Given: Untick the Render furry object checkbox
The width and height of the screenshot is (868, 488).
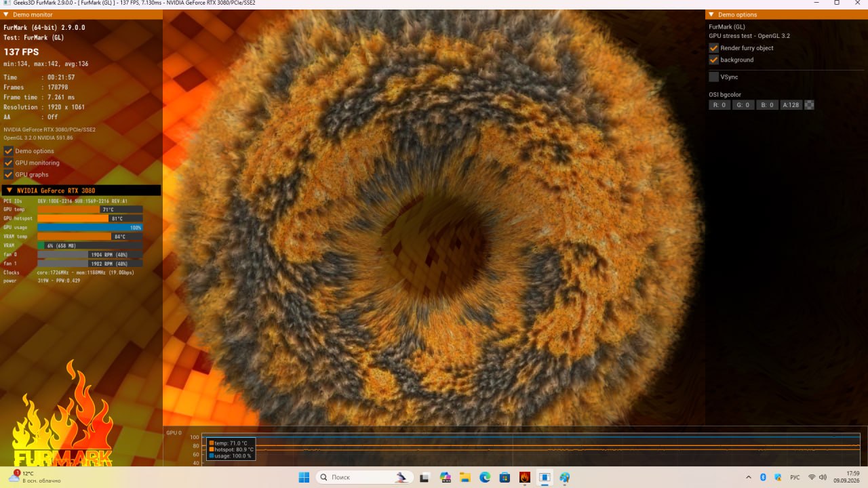Looking at the screenshot, I should click(x=713, y=48).
